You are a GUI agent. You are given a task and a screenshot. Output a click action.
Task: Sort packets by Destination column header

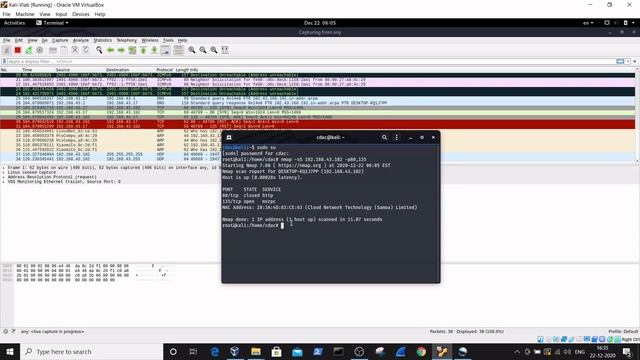[118, 70]
